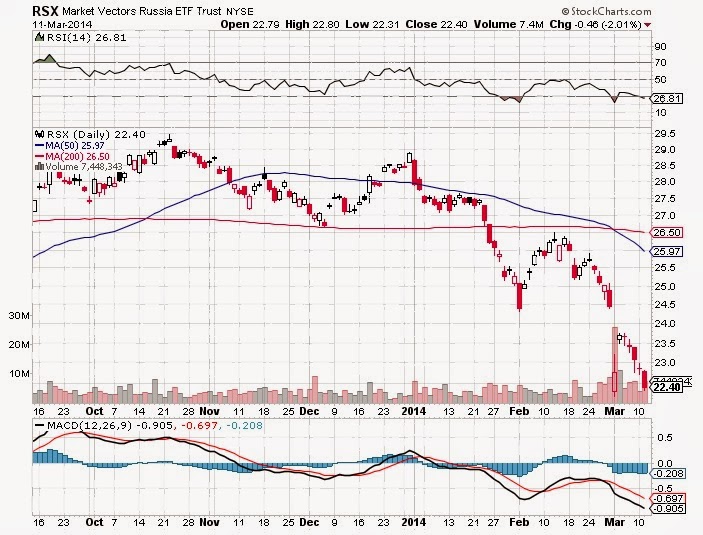Click the Feb label on the price chart date axis
The height and width of the screenshot is (535, 703).
pos(519,411)
